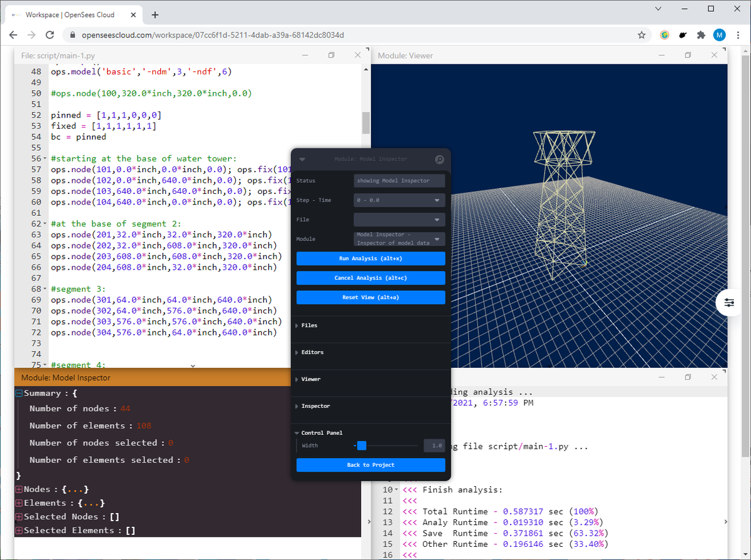
Task: Open the Step - Time dropdown
Action: (399, 200)
